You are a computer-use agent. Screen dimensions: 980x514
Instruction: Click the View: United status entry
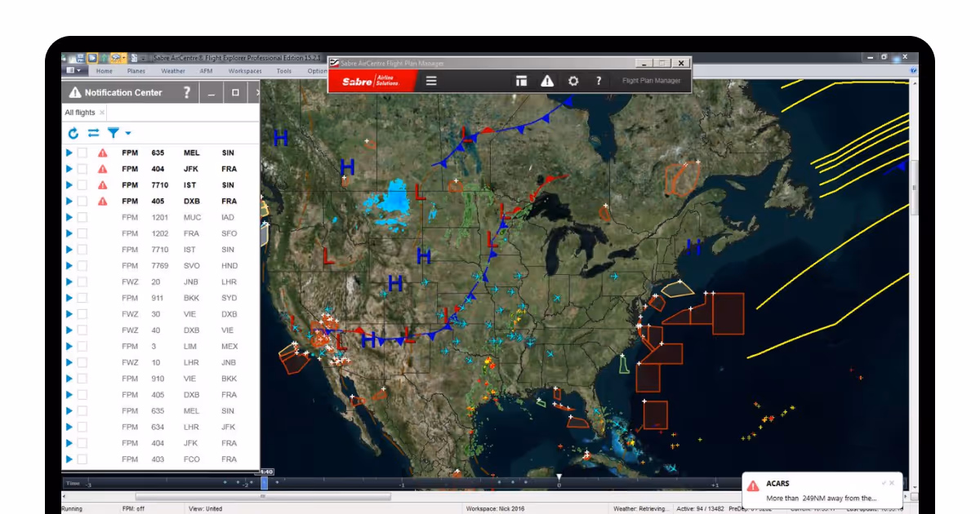[x=205, y=509]
